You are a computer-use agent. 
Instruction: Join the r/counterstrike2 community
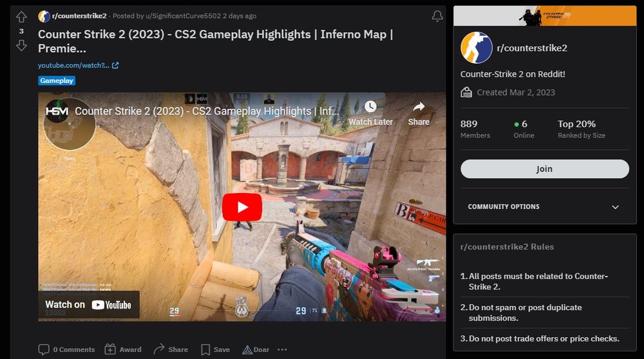(x=545, y=169)
